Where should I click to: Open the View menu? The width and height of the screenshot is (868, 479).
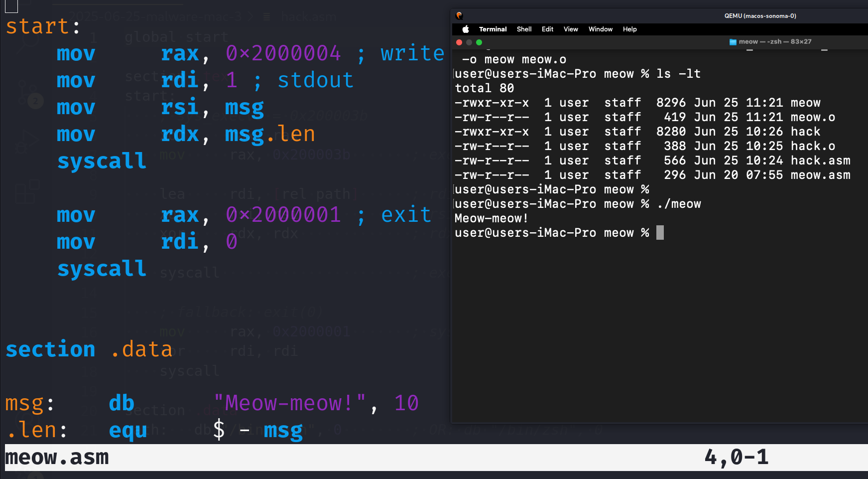[x=571, y=29]
